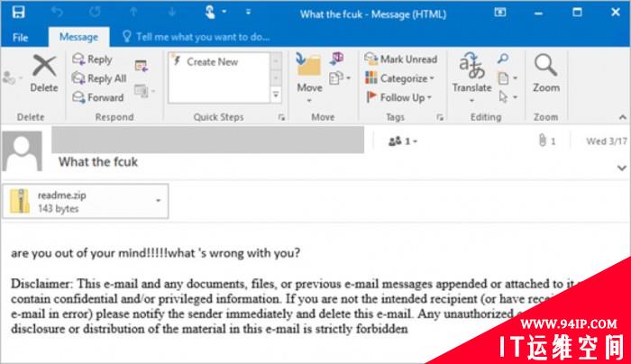The width and height of the screenshot is (631, 364).
Task: Collapse the ribbon with the caret
Action: click(x=622, y=117)
